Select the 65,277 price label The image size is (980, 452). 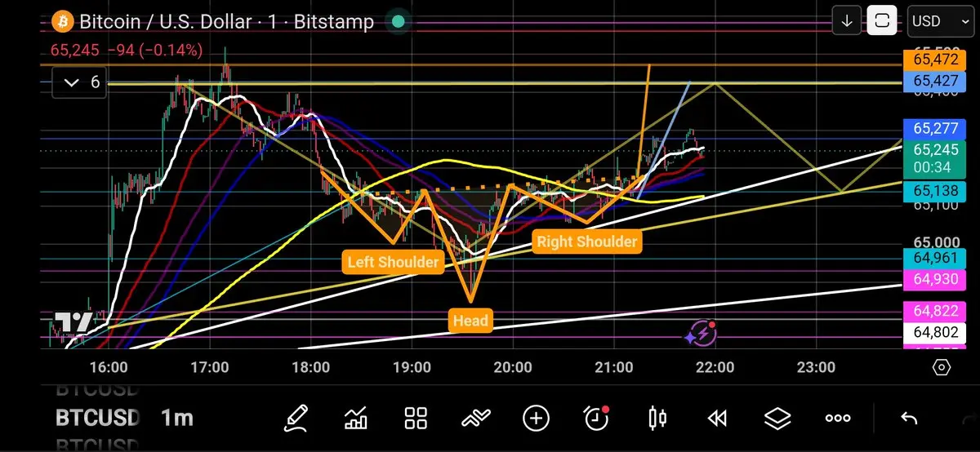[936, 128]
